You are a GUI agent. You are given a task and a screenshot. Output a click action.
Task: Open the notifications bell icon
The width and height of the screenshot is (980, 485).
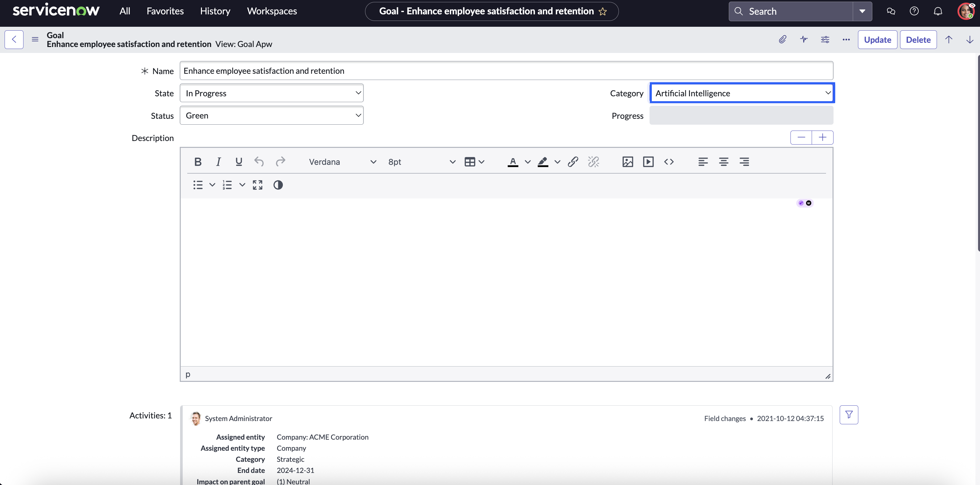pyautogui.click(x=938, y=11)
